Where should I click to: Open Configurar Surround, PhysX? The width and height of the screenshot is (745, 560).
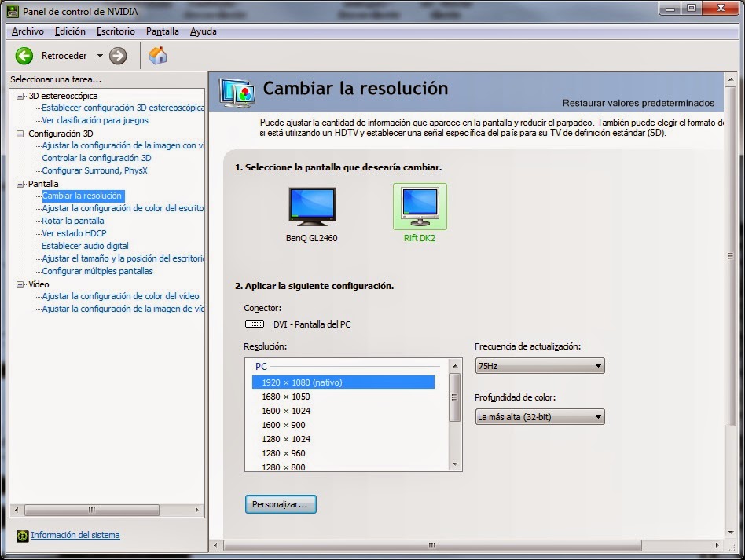94,170
